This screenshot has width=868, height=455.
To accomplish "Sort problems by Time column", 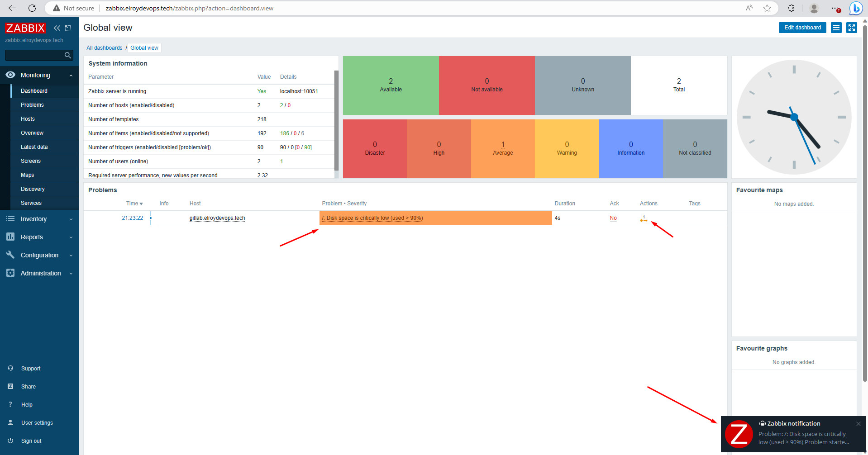I will 134,204.
